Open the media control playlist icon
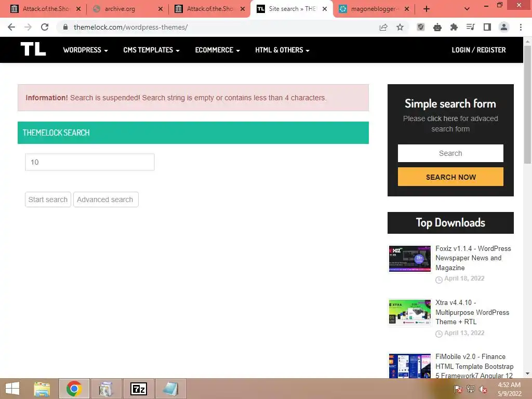This screenshot has width=532, height=399. pyautogui.click(x=471, y=27)
